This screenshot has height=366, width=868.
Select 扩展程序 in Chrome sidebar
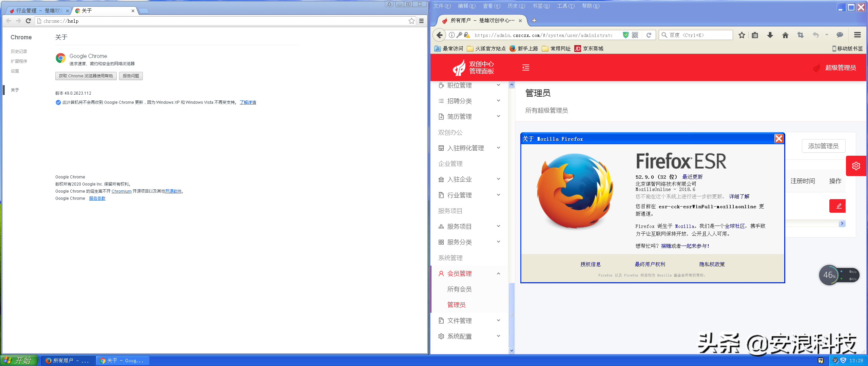point(19,61)
